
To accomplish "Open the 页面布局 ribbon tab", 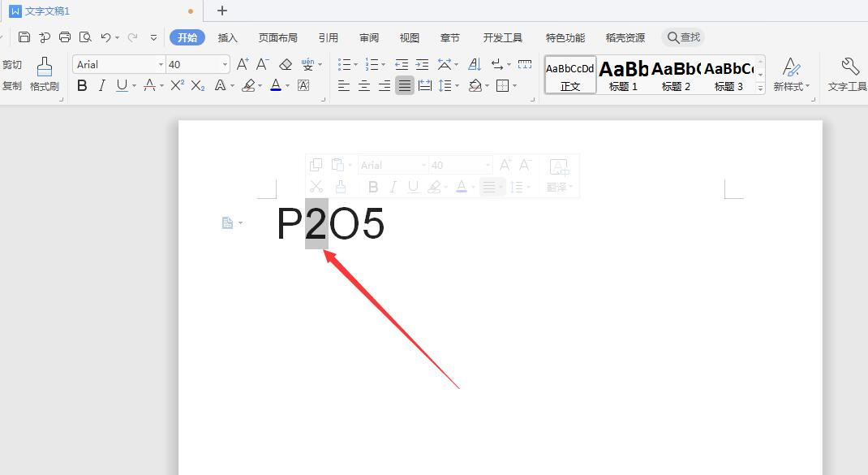I will tap(278, 37).
